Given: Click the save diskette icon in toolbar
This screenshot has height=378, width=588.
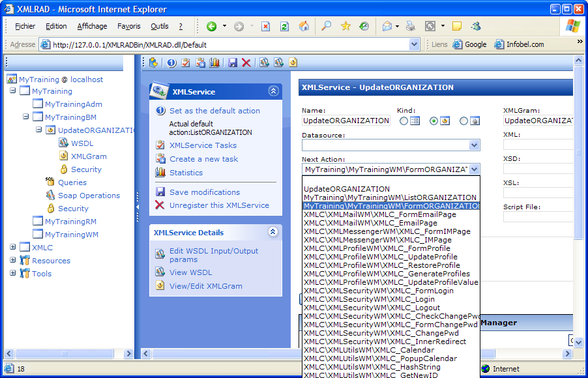Looking at the screenshot, I should tap(233, 63).
